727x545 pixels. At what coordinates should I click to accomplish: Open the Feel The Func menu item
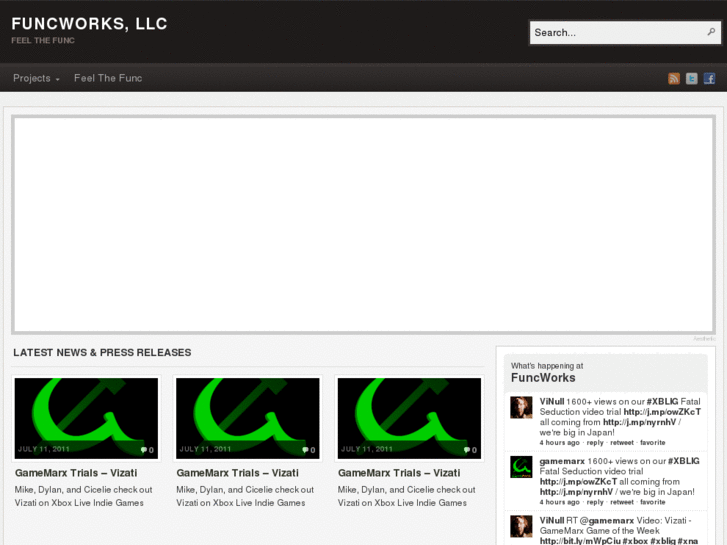pos(108,78)
